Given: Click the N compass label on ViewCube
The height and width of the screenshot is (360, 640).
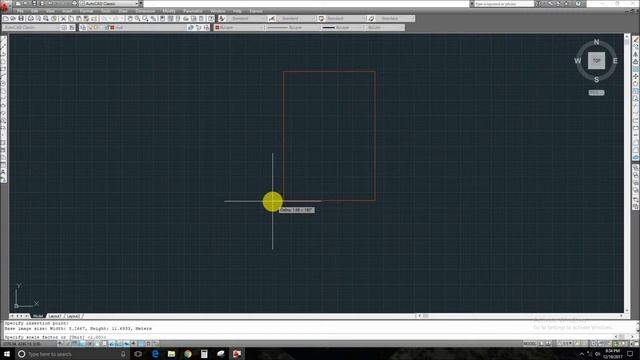Looking at the screenshot, I should [x=596, y=42].
